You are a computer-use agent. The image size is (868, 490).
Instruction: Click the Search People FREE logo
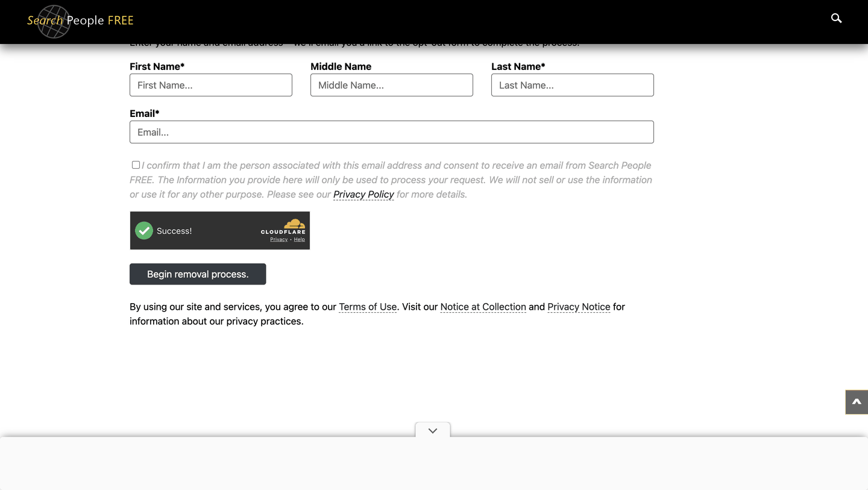[x=80, y=21]
